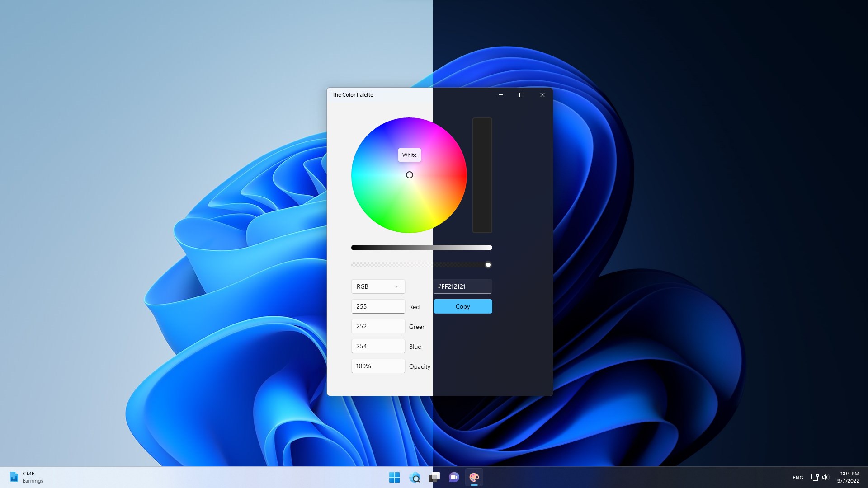Open the ENG language switcher
The width and height of the screenshot is (868, 488).
tap(797, 478)
